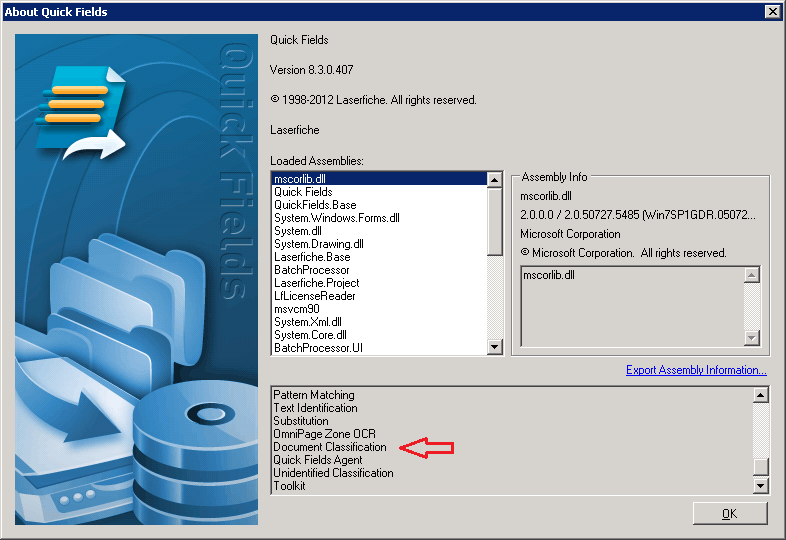Click the Loaded Assemblies scrollbar thumb
The height and width of the screenshot is (540, 786).
tap(495, 222)
